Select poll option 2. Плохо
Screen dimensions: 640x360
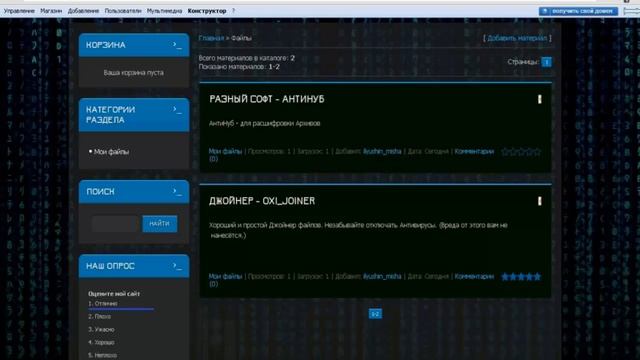(x=100, y=316)
